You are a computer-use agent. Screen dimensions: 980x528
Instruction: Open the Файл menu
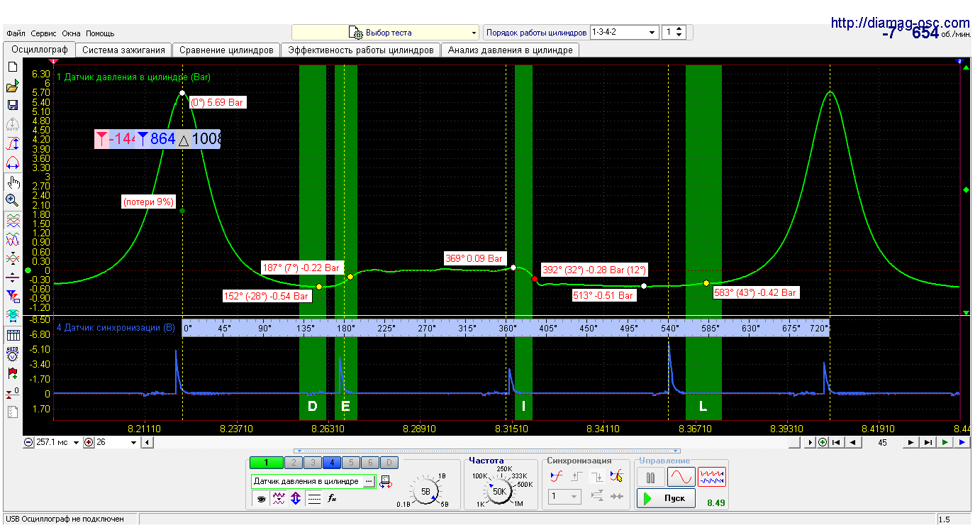pyautogui.click(x=16, y=33)
